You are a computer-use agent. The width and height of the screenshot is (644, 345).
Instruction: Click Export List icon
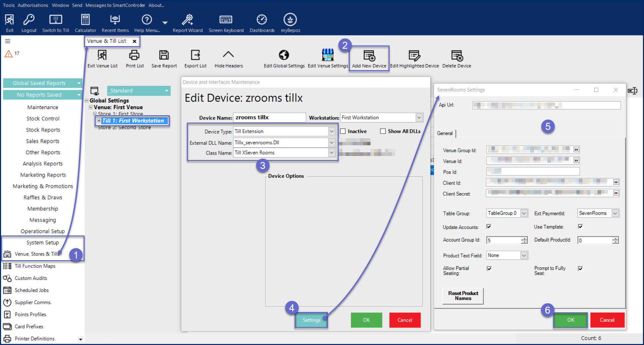coord(195,55)
